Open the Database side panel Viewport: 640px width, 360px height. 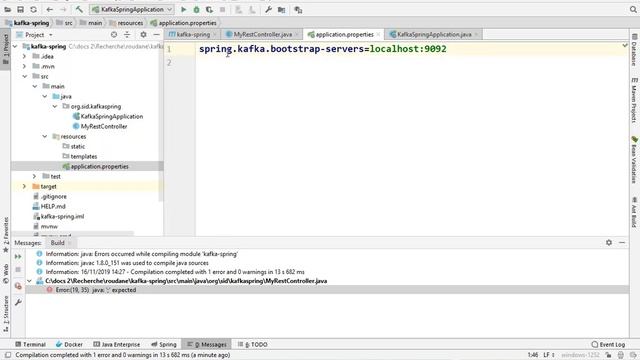pos(634,50)
